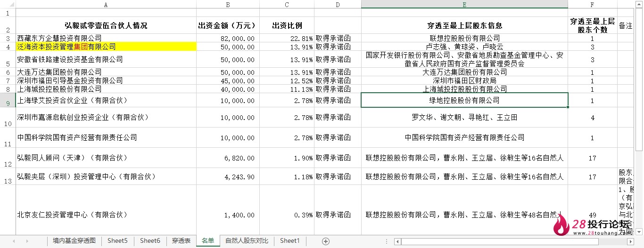Image resolution: width=644 pixels, height=248 pixels.
Task: Click header cell 出资比例
Action: pyautogui.click(x=287, y=25)
